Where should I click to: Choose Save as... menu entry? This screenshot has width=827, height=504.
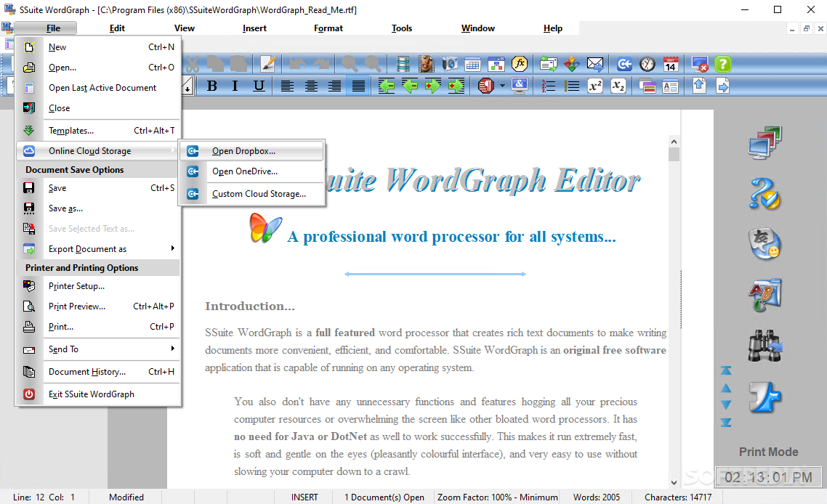[x=98, y=208]
